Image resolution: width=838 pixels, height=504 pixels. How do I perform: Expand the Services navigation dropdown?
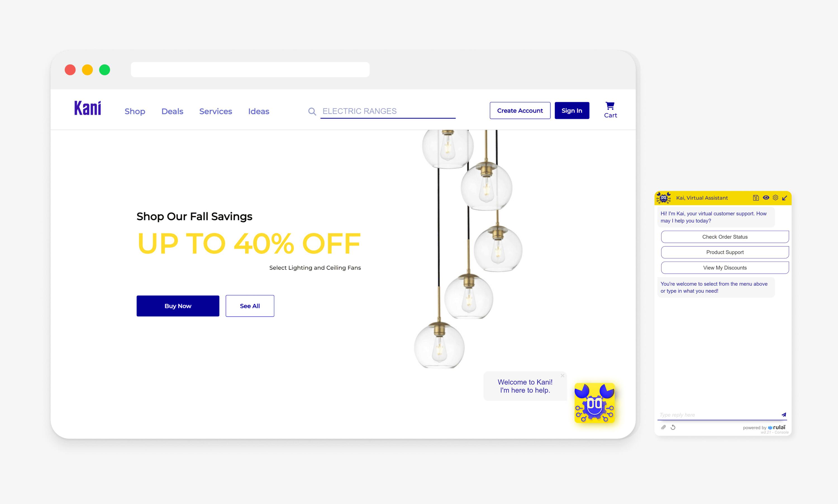point(215,111)
